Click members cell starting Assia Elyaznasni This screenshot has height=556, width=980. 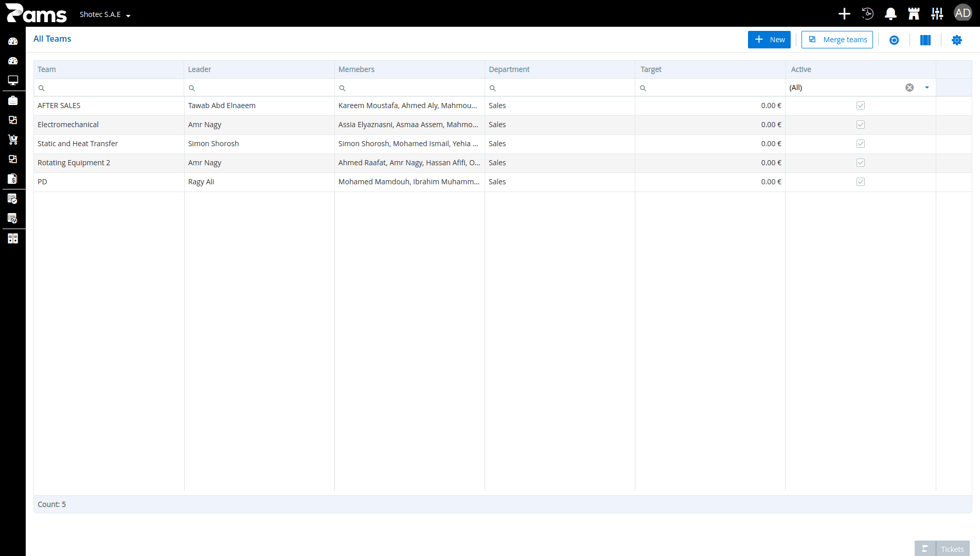409,125
